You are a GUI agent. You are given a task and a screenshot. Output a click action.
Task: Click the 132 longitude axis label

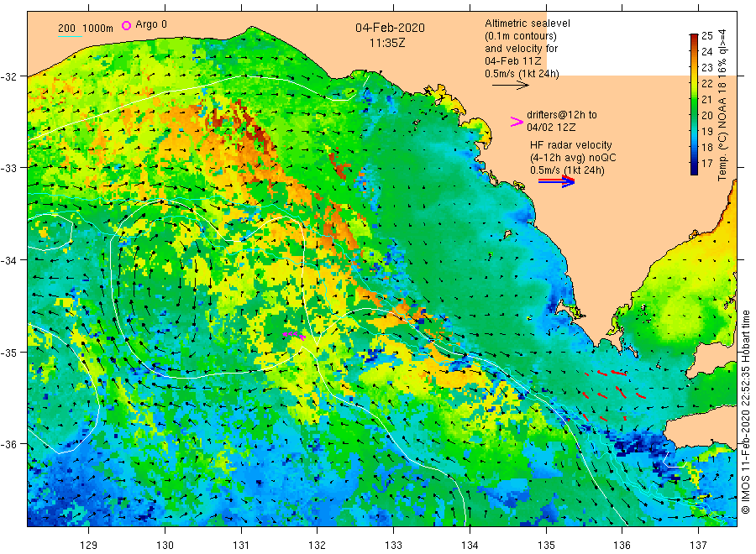pos(318,546)
